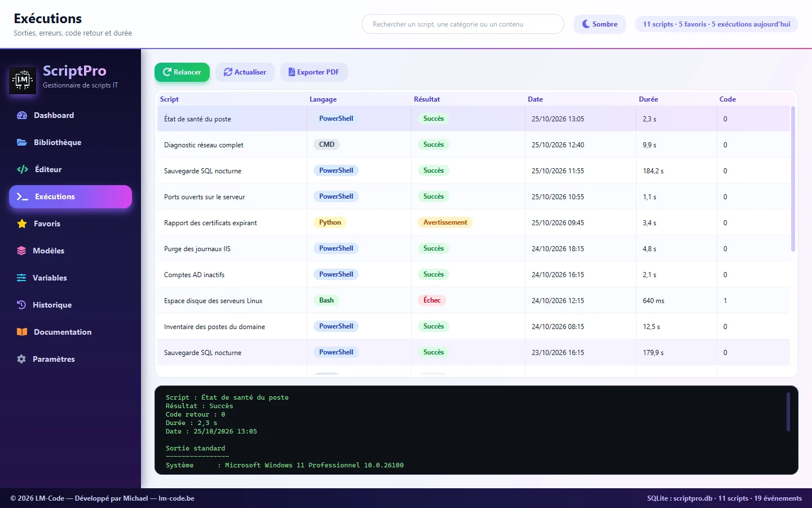Sort by the Date column header
The width and height of the screenshot is (812, 508).
click(x=535, y=99)
